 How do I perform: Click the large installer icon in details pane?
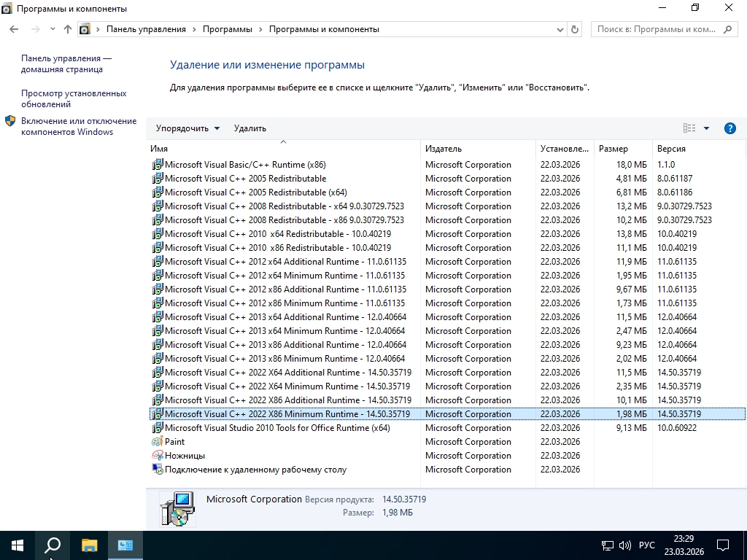tap(177, 508)
